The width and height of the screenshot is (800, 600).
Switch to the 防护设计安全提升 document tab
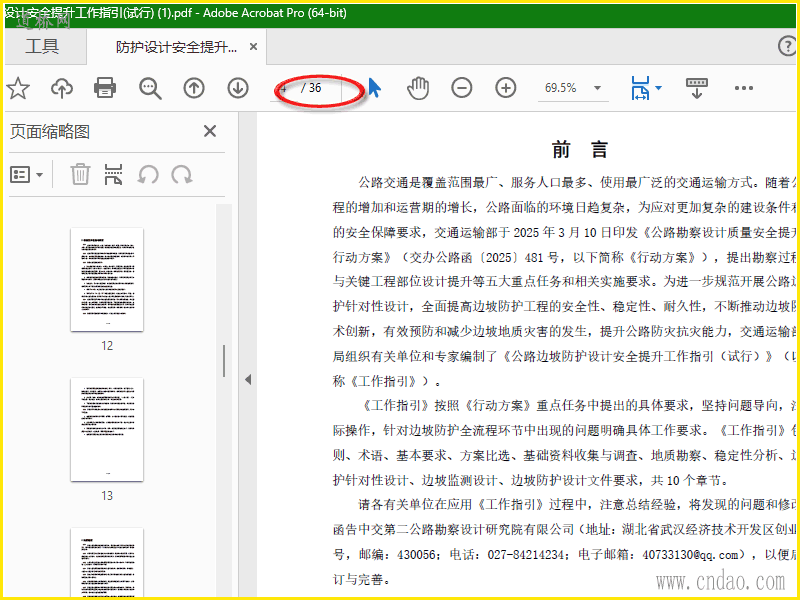tap(176, 47)
